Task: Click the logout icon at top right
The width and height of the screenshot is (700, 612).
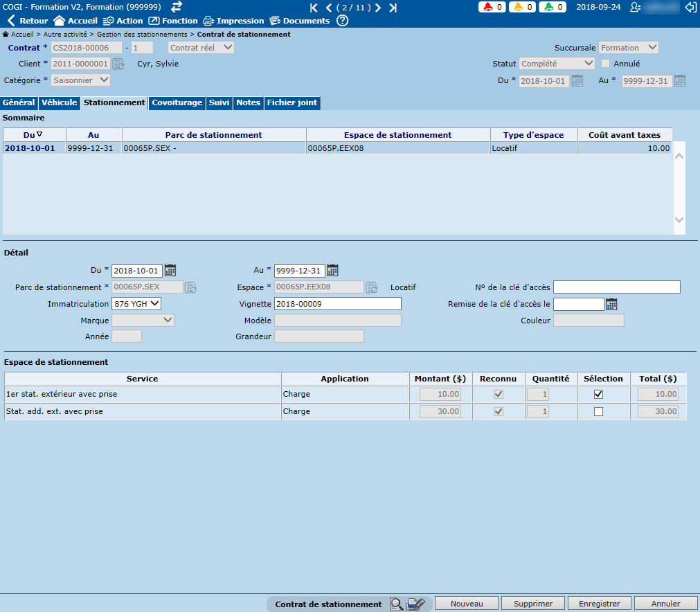Action: tap(690, 8)
